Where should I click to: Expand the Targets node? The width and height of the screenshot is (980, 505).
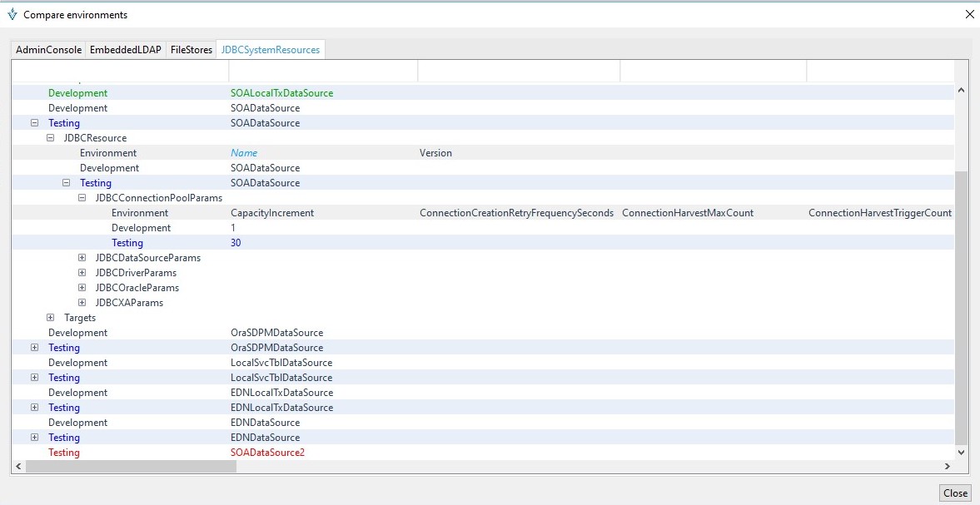point(50,318)
